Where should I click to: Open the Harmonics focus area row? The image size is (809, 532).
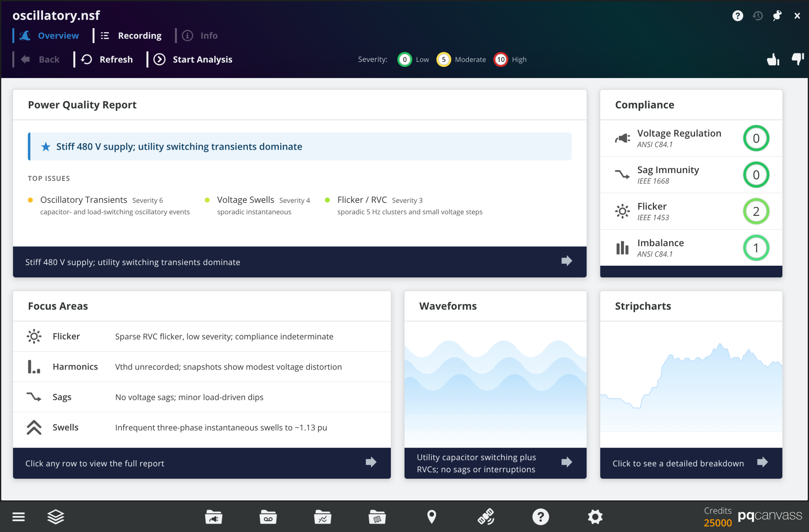tap(202, 366)
